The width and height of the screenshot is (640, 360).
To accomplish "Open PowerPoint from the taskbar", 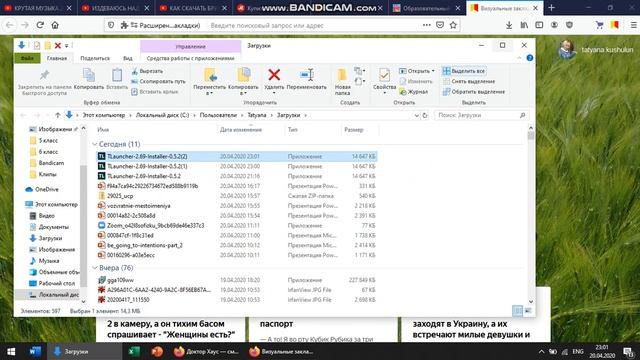I will pos(157,351).
